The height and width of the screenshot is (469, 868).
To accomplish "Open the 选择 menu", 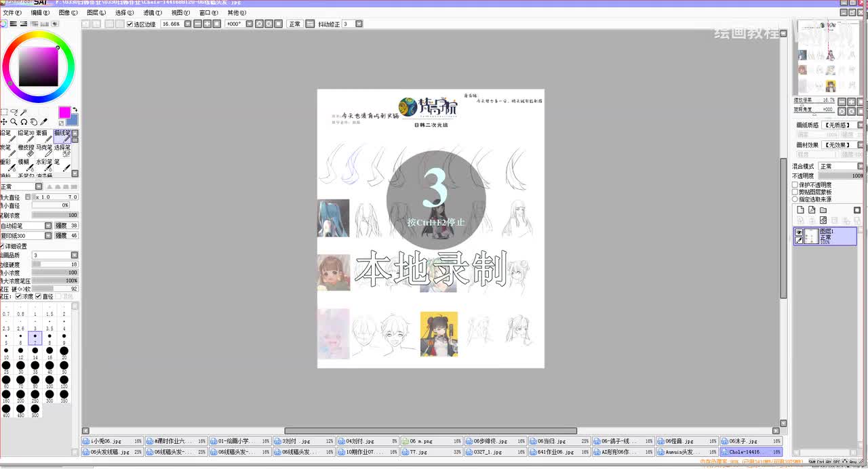I will tap(125, 13).
